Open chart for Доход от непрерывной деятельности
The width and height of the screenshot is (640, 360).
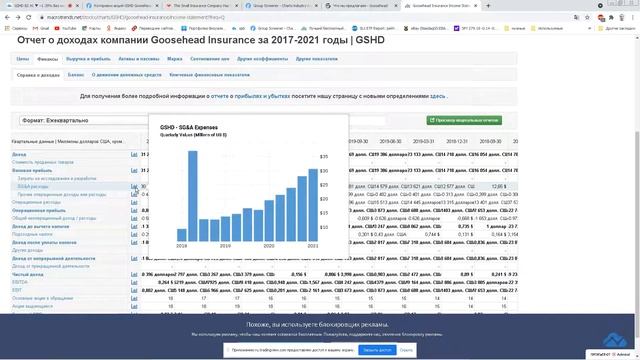[x=134, y=258]
